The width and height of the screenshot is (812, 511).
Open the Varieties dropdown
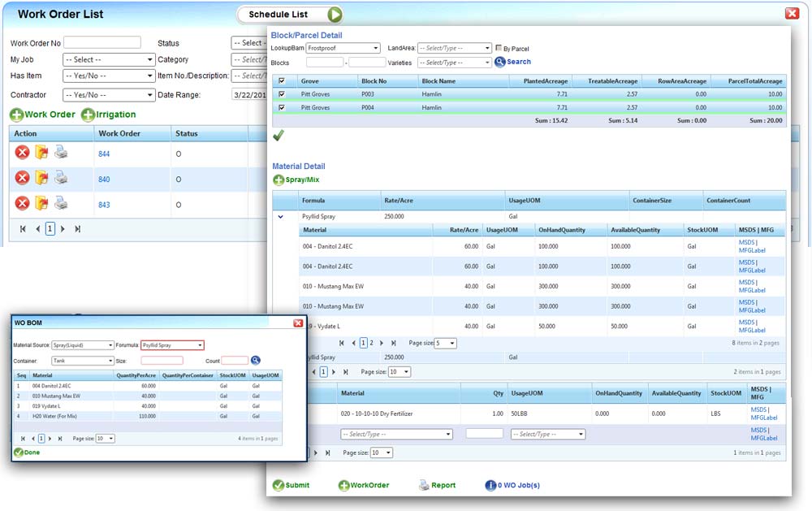(454, 63)
